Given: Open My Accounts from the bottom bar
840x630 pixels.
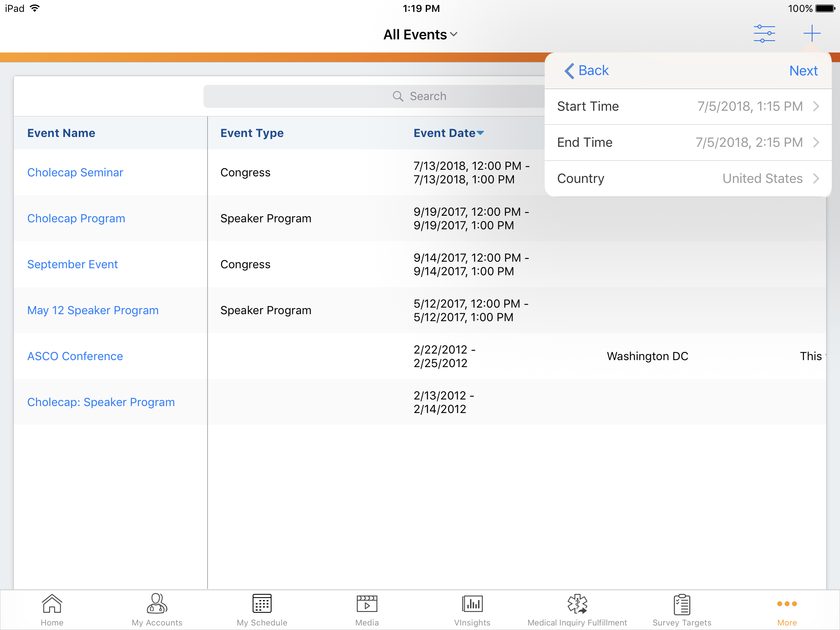Looking at the screenshot, I should pos(157,609).
